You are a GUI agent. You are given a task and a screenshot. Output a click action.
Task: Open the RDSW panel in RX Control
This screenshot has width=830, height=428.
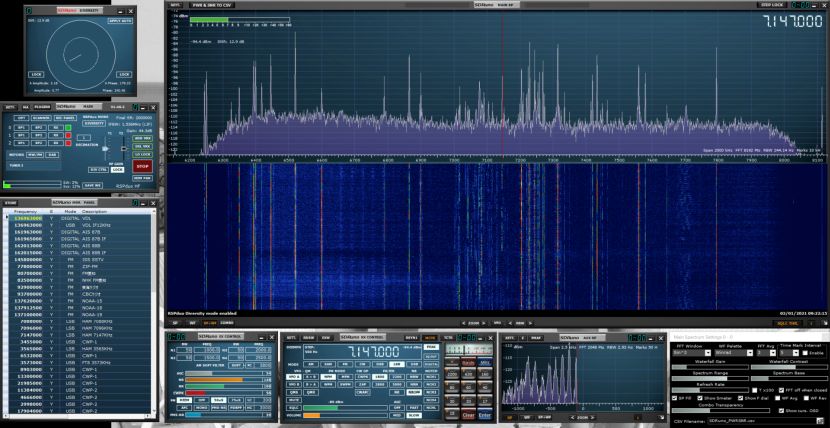click(x=309, y=338)
